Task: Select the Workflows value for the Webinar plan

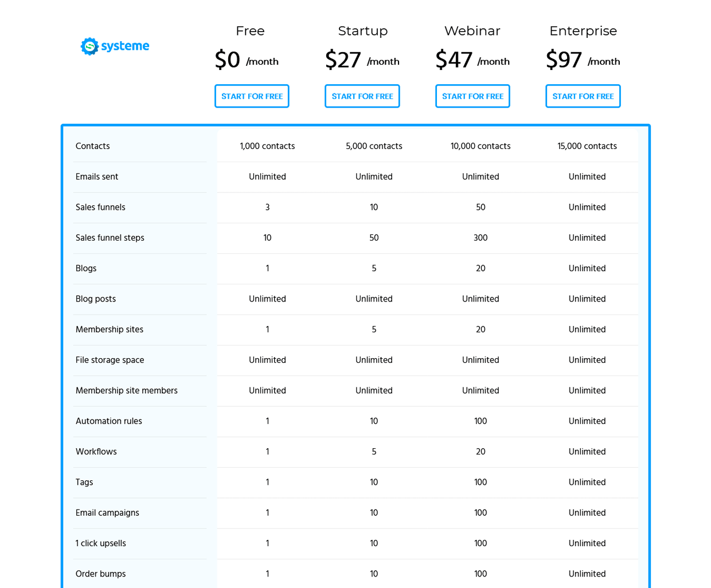Action: click(x=480, y=452)
